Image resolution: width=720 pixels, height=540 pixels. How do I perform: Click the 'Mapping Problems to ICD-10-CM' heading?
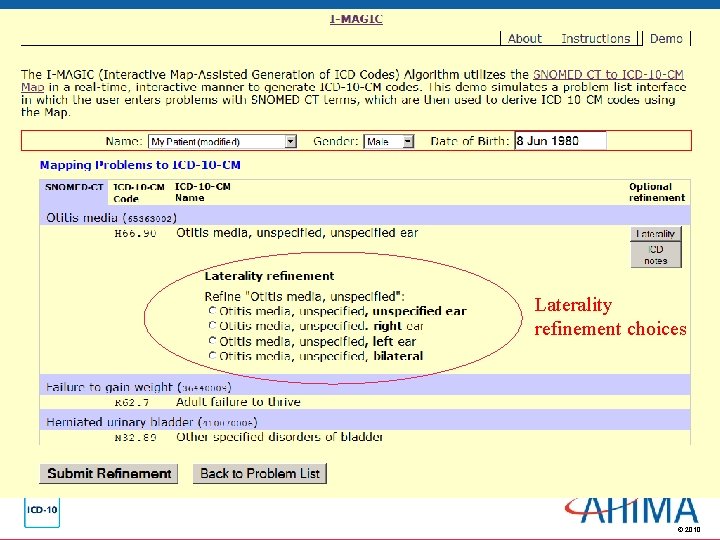(x=140, y=165)
